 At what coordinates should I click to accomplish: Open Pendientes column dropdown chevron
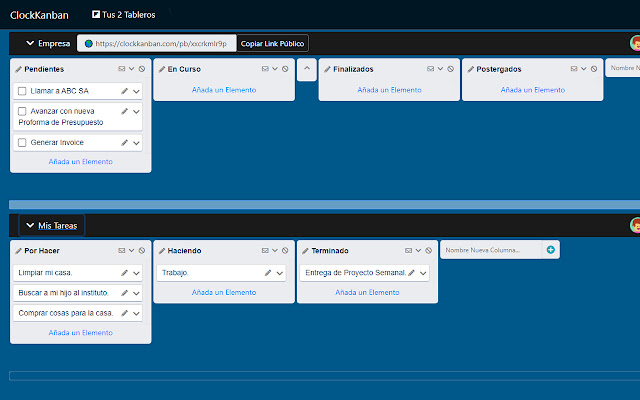pos(131,69)
